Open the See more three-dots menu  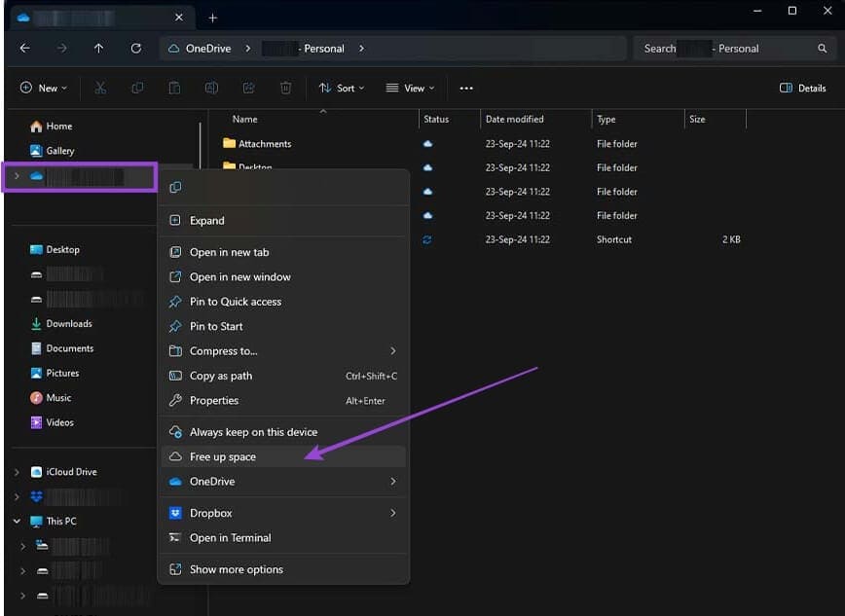pyautogui.click(x=466, y=89)
